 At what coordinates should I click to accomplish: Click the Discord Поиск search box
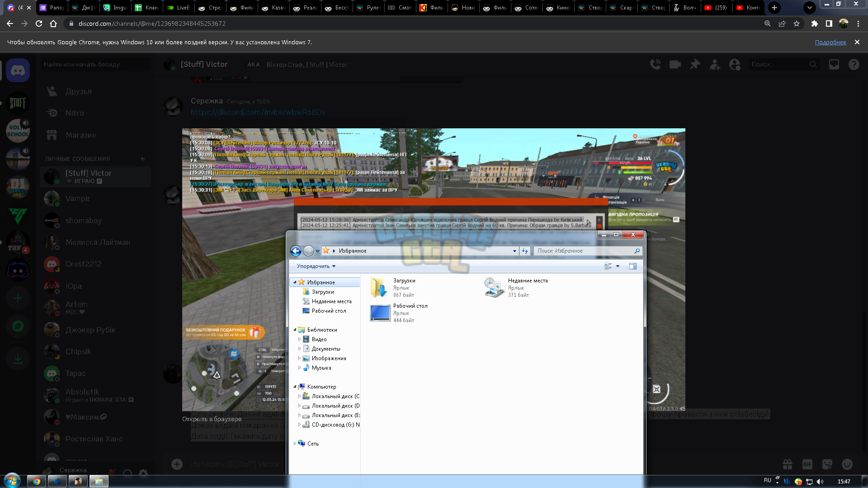coord(784,65)
